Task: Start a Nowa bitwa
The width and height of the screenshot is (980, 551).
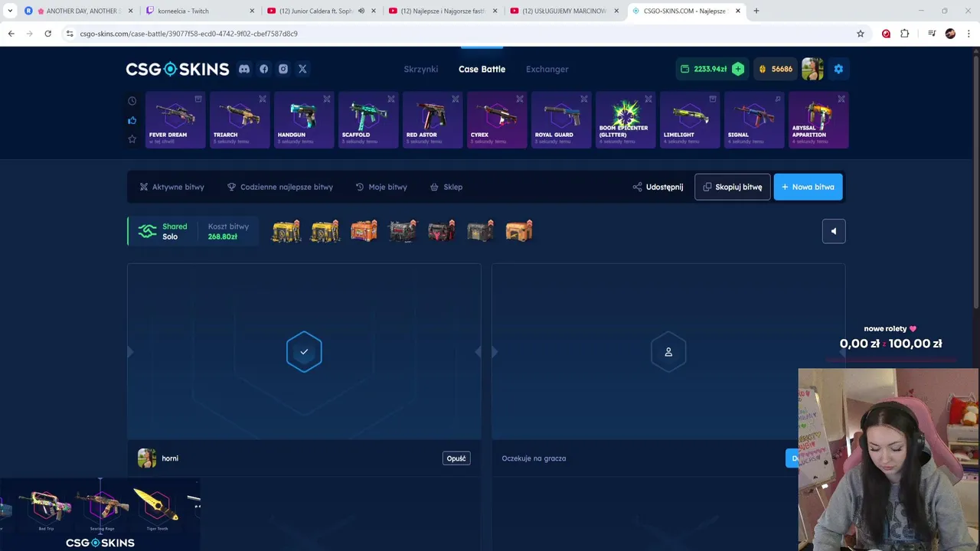Action: click(x=808, y=187)
